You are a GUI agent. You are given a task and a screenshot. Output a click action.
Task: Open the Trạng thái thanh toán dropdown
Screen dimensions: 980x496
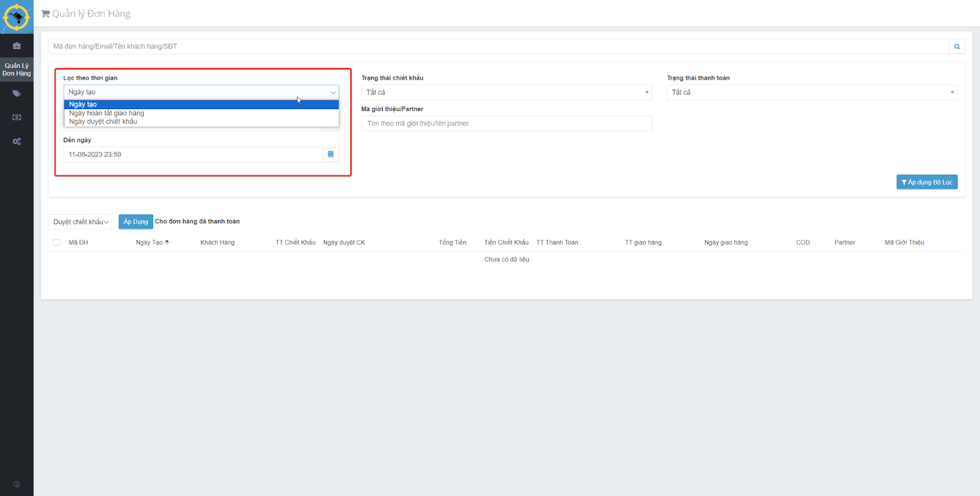(x=812, y=93)
